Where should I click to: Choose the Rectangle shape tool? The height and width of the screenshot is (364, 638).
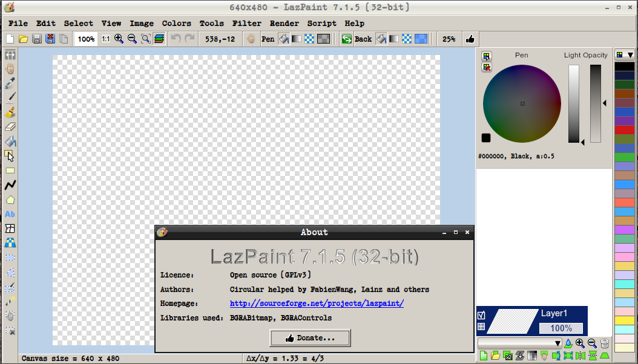(x=10, y=171)
